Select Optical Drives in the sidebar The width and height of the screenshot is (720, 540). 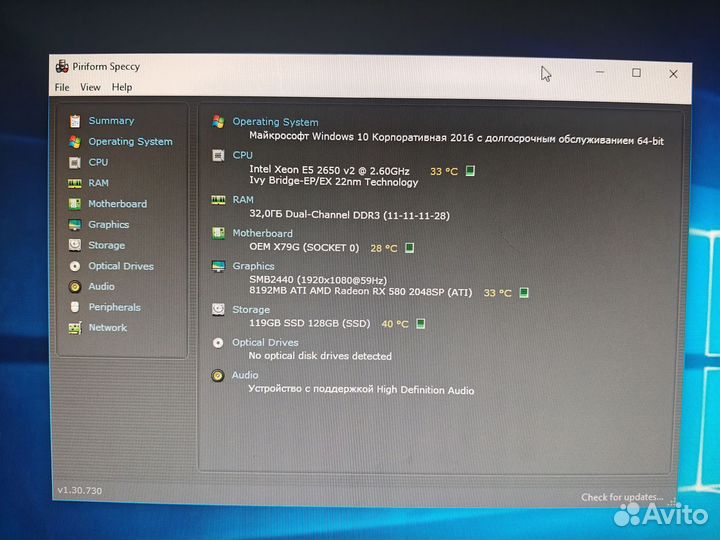121,266
